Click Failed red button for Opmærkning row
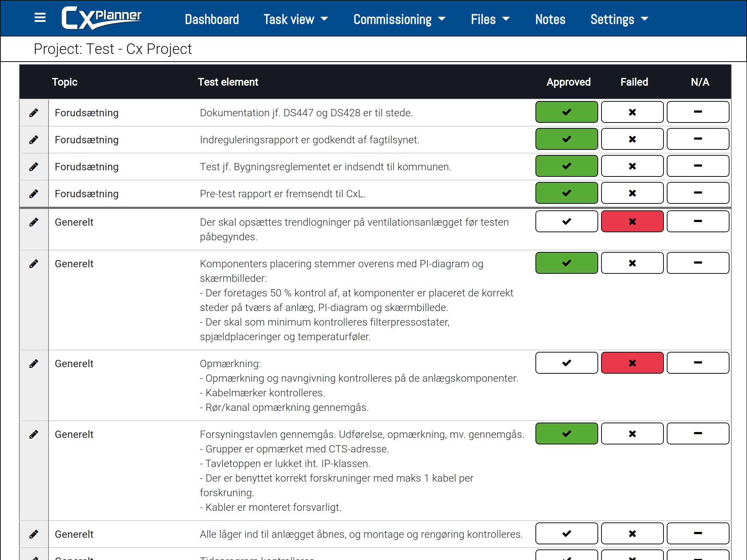This screenshot has width=747, height=560. click(632, 363)
